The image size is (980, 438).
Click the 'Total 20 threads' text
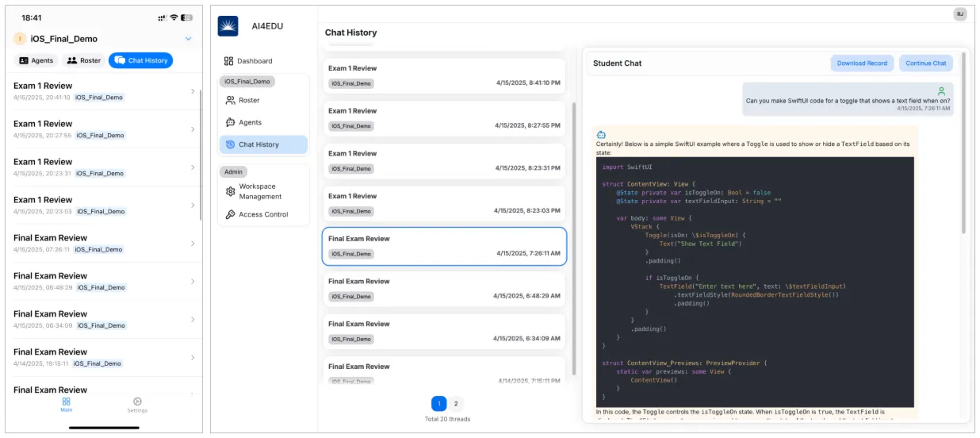(447, 419)
